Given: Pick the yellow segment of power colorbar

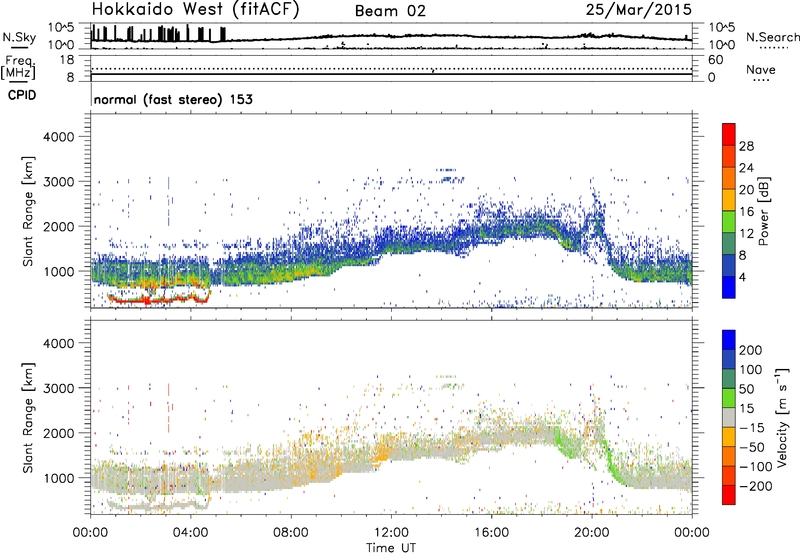Looking at the screenshot, I should coord(729,200).
